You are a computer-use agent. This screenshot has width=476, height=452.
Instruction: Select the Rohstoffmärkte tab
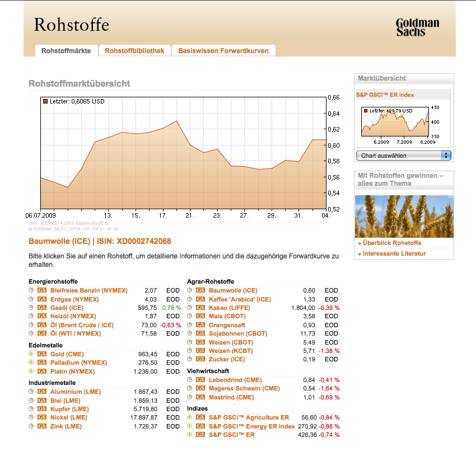(66, 51)
